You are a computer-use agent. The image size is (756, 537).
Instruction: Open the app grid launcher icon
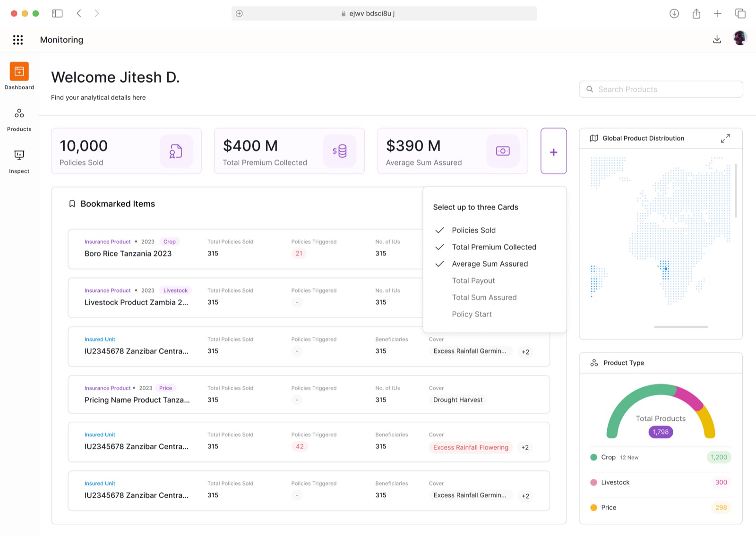[x=18, y=40]
